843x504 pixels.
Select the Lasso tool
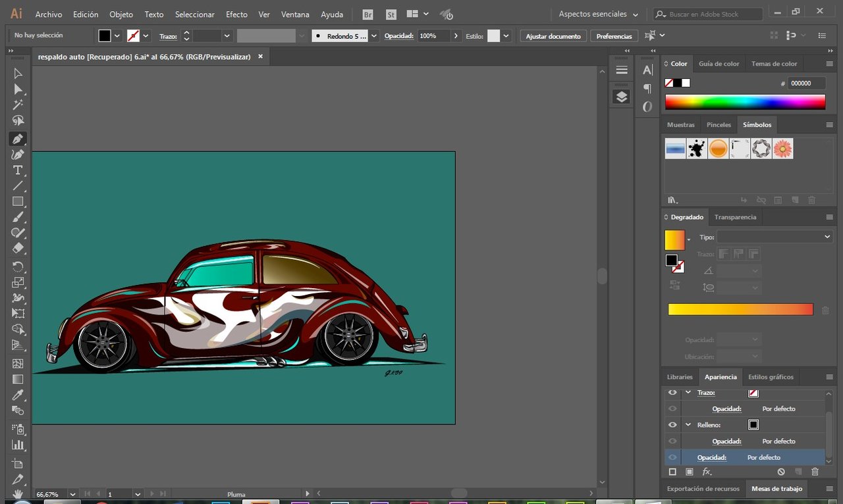tap(18, 121)
